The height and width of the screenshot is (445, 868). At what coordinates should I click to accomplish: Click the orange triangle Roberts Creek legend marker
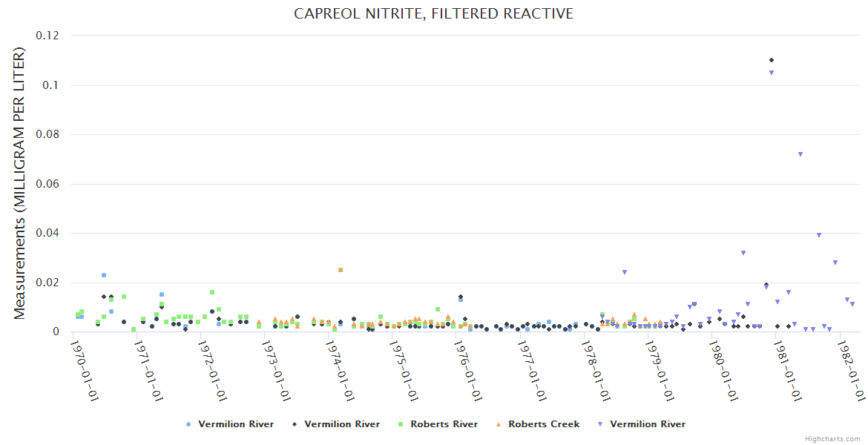499,424
